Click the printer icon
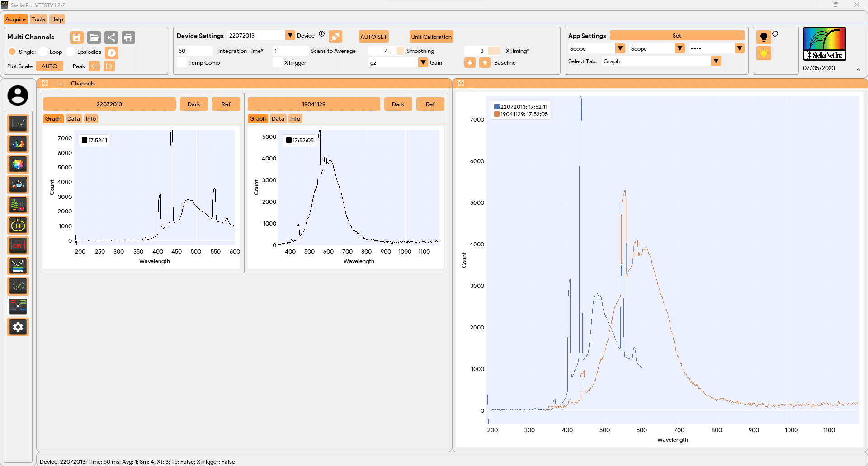Screen dimensions: 868x466 pyautogui.click(x=128, y=38)
